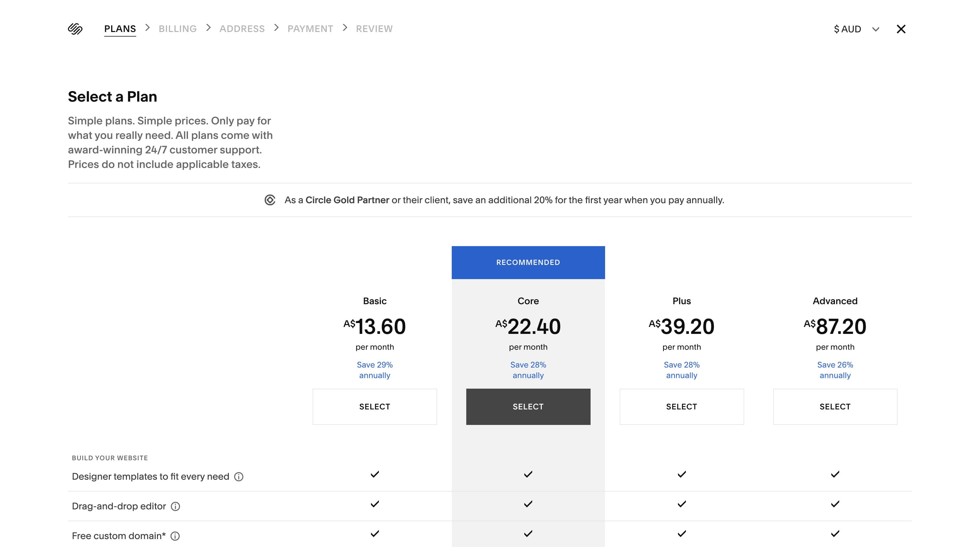
Task: Open the $ AUD currency dropdown
Action: [856, 29]
